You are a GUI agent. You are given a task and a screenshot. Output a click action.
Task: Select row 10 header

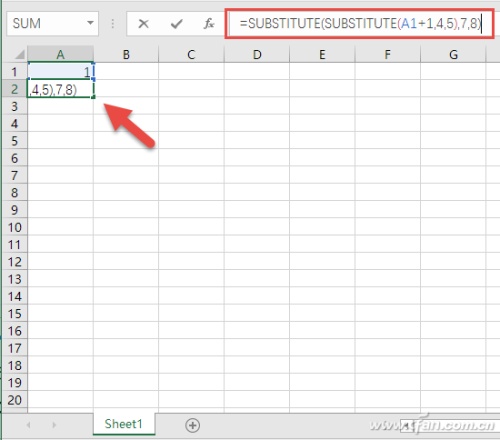pos(14,227)
